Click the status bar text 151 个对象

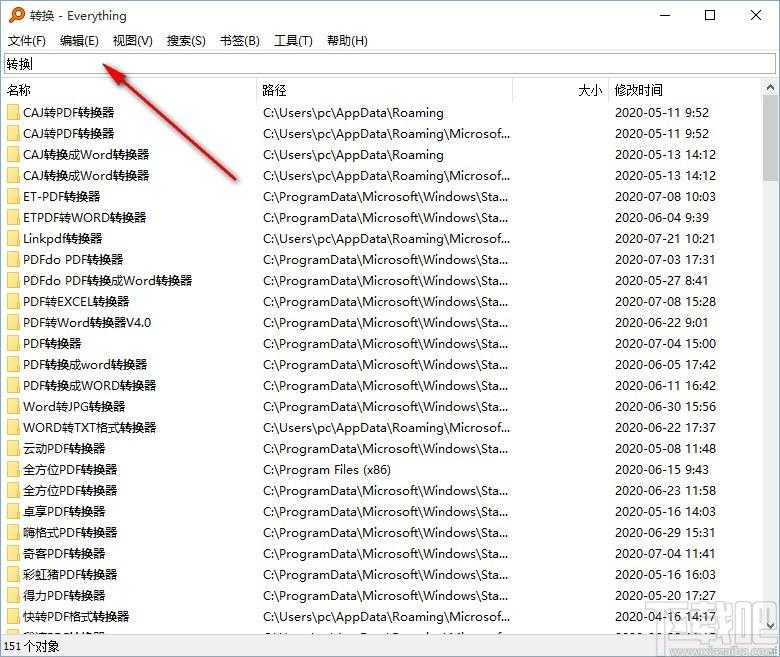click(x=31, y=646)
